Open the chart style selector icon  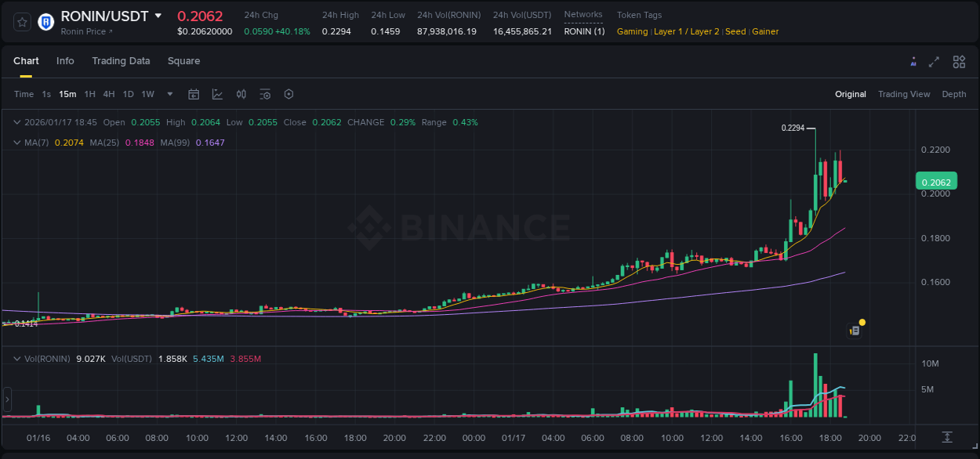click(x=217, y=94)
